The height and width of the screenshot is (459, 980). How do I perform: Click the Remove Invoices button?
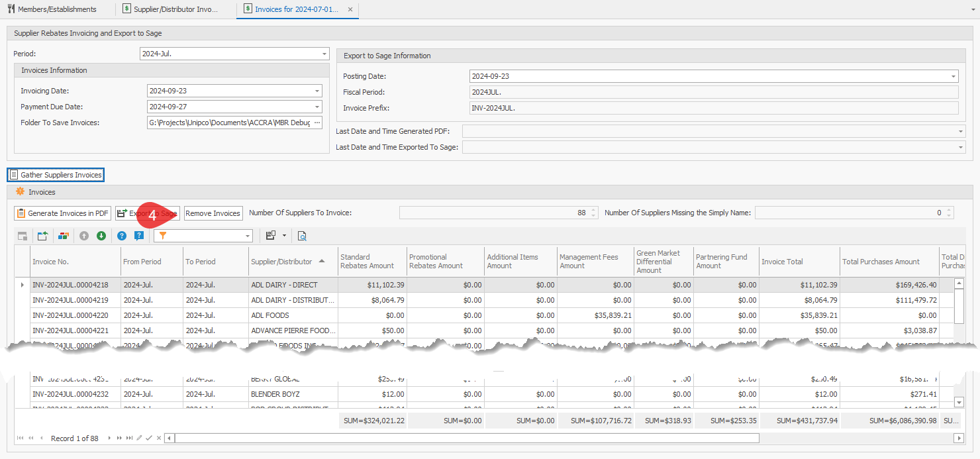(213, 213)
